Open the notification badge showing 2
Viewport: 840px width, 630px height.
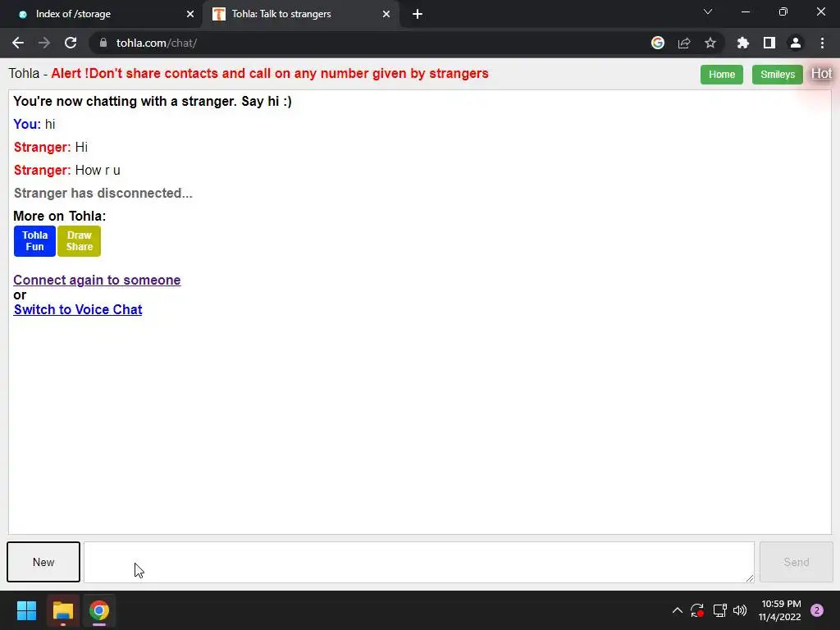817,610
